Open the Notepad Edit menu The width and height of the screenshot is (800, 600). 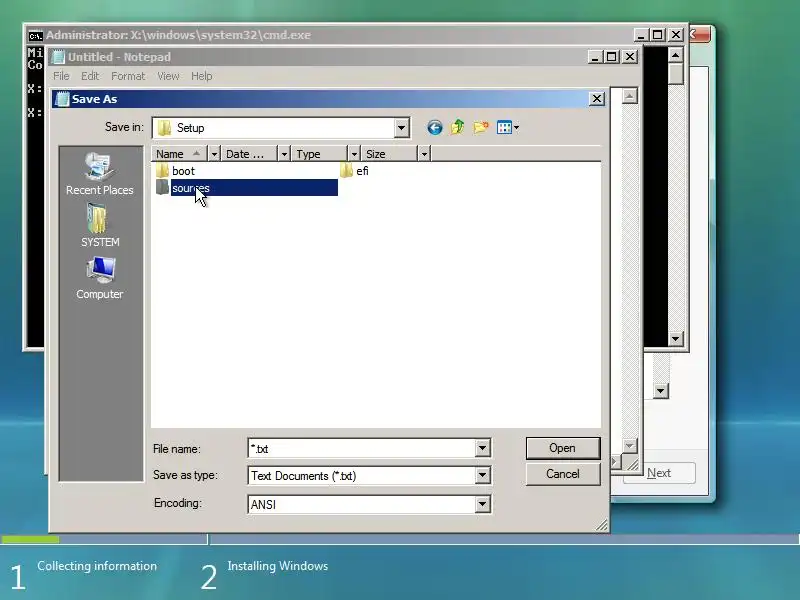(90, 76)
